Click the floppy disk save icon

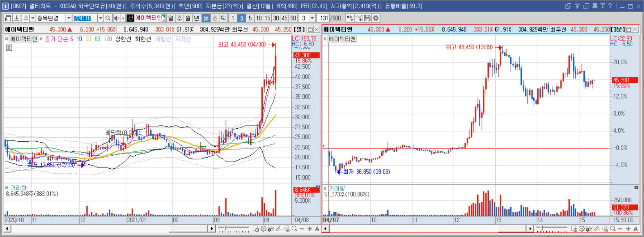pyautogui.click(x=367, y=18)
